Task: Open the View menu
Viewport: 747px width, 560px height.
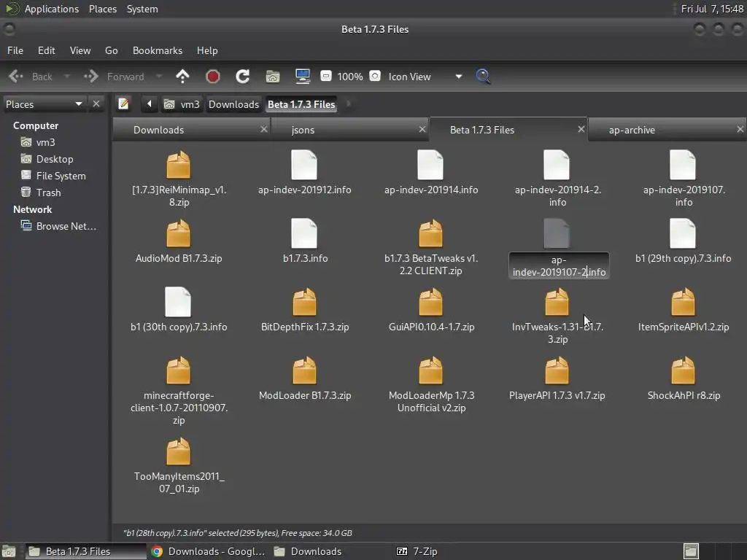Action: point(80,50)
